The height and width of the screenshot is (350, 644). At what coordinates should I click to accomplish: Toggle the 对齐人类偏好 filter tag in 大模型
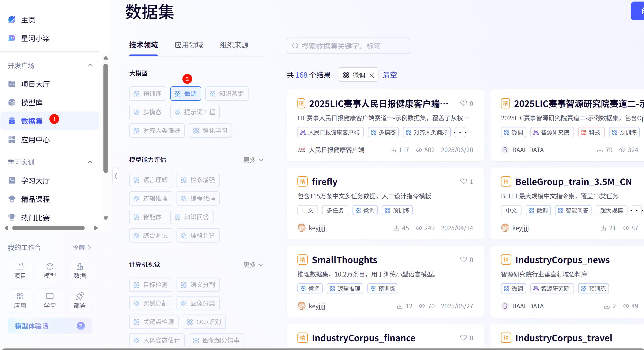(157, 131)
